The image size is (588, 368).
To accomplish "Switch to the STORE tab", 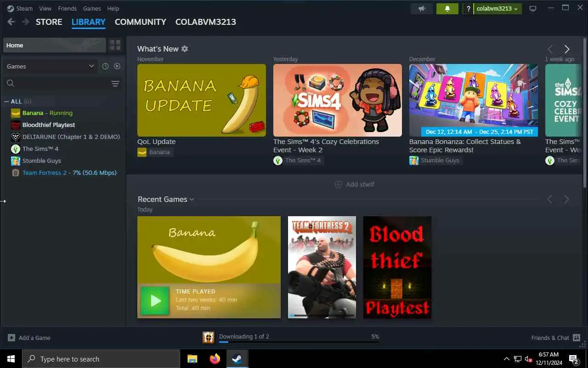I will pos(49,22).
